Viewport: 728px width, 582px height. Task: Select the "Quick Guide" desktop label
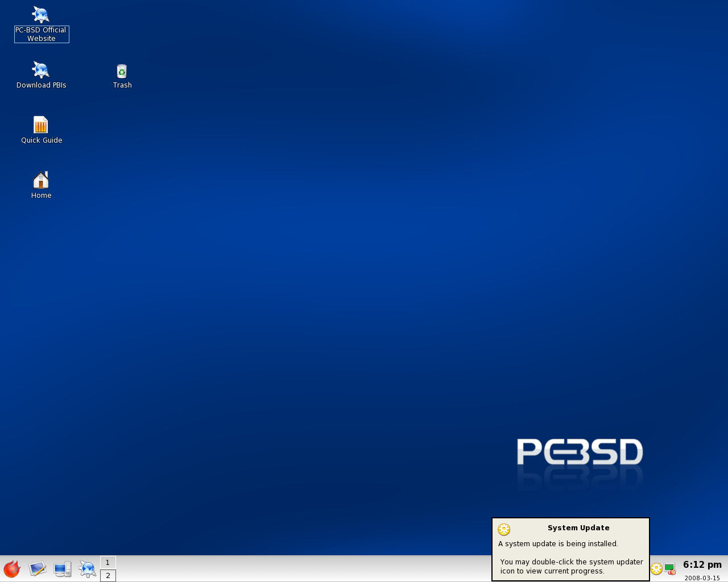pyautogui.click(x=42, y=140)
